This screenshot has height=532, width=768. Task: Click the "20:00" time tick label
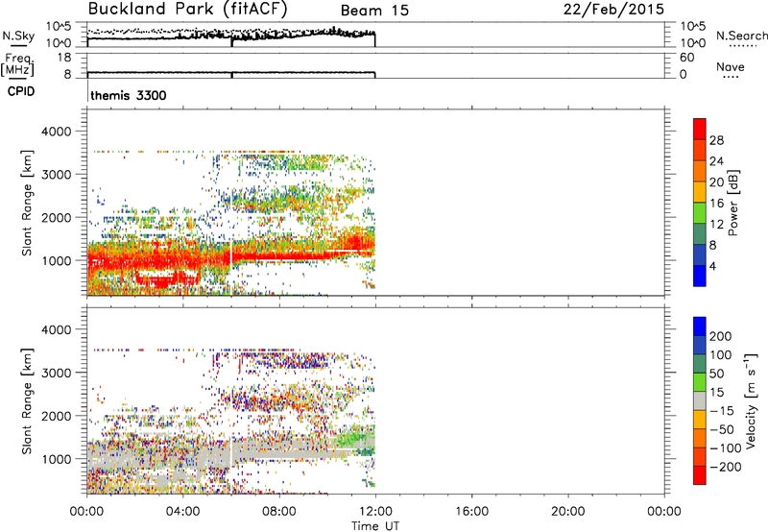point(568,512)
